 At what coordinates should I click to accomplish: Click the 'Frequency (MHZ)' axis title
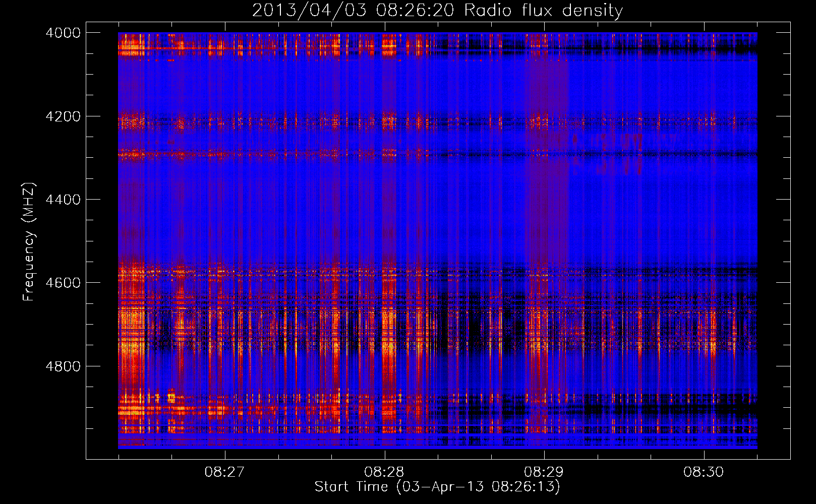point(29,242)
